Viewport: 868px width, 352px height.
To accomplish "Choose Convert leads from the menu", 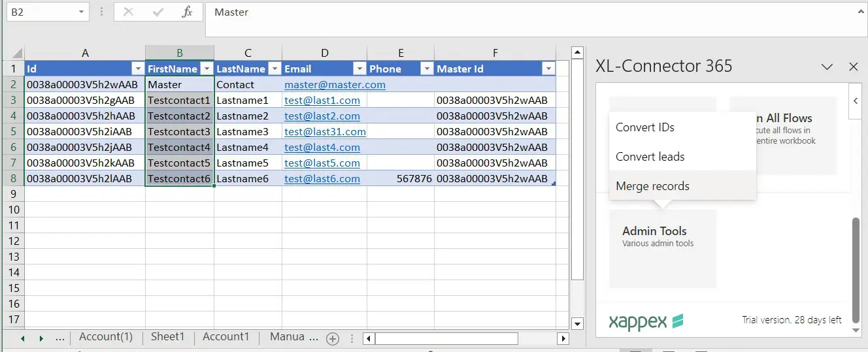I will [650, 157].
